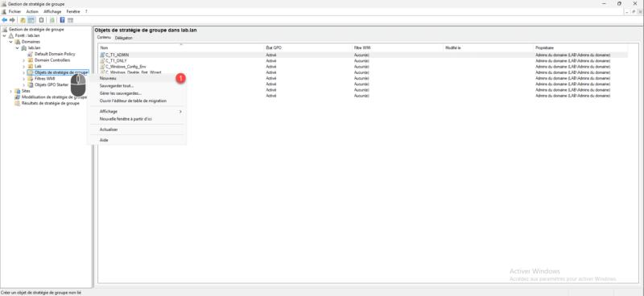
Task: Click the console icon left of Fichier menu
Action: tap(4, 11)
